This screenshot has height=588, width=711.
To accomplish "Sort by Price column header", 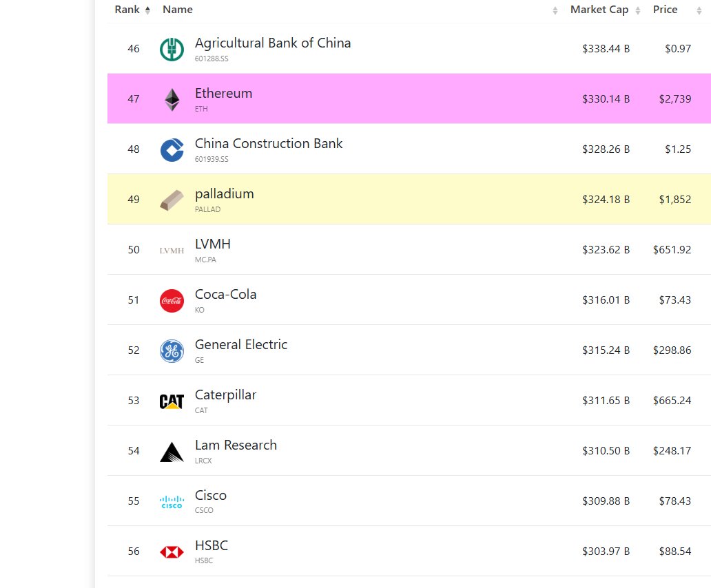I will coord(666,10).
